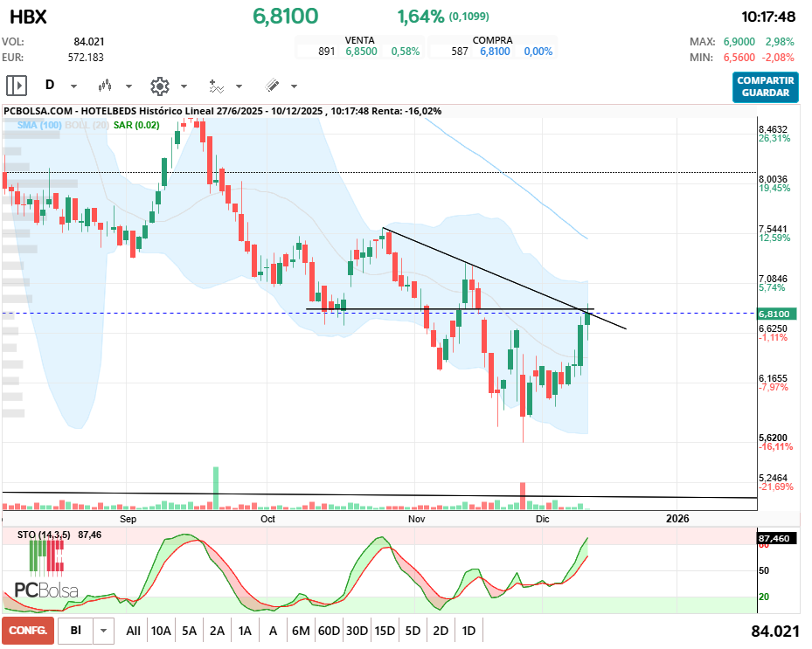Select the pencil drawing tools icon
The image size is (812, 649).
click(272, 86)
